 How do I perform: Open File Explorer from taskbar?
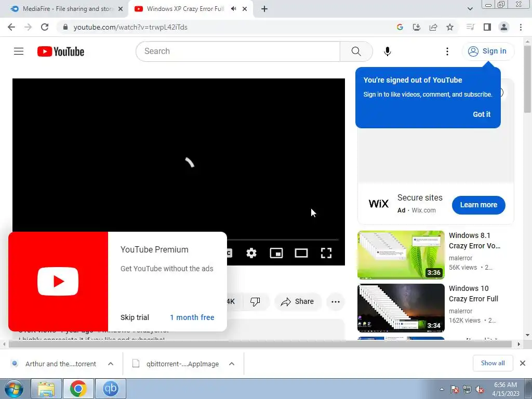pyautogui.click(x=46, y=389)
